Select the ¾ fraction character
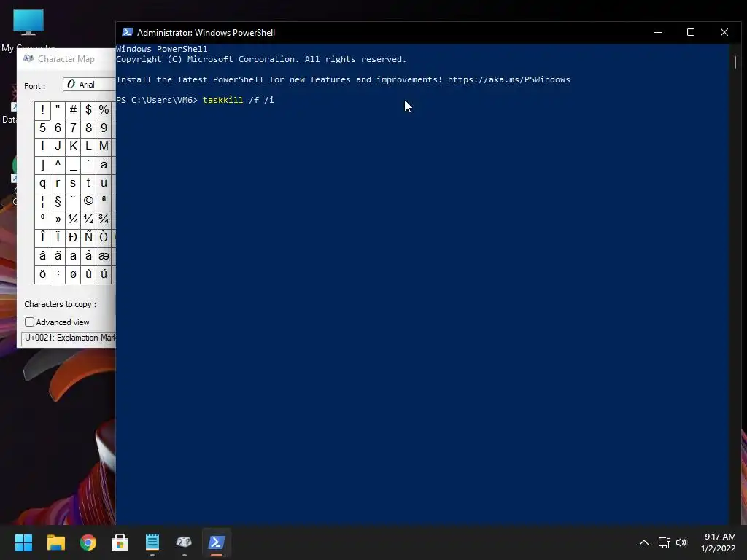The image size is (747, 560). (x=104, y=219)
